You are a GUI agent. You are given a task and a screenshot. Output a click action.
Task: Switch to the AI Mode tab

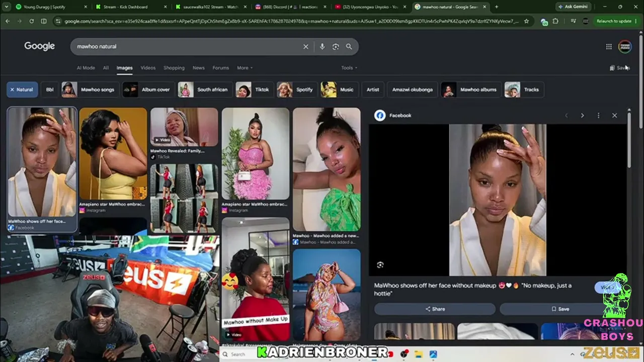pyautogui.click(x=86, y=68)
